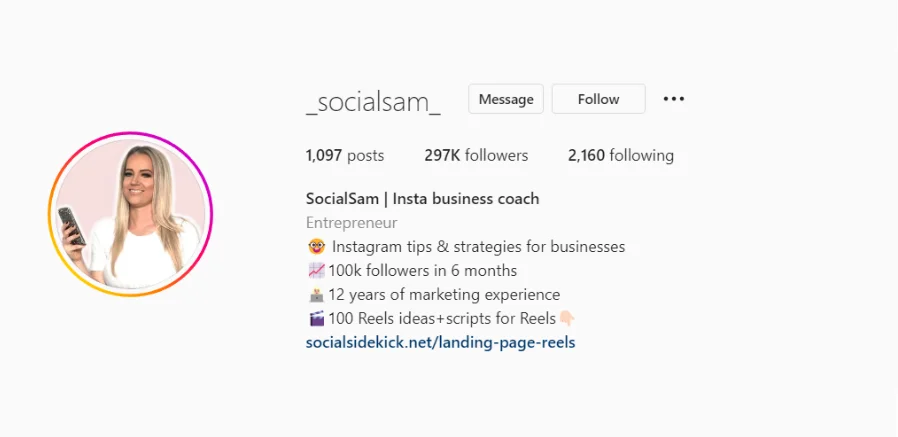Open the socialsidekick.net landing page link
The image size is (898, 437).
[x=440, y=342]
